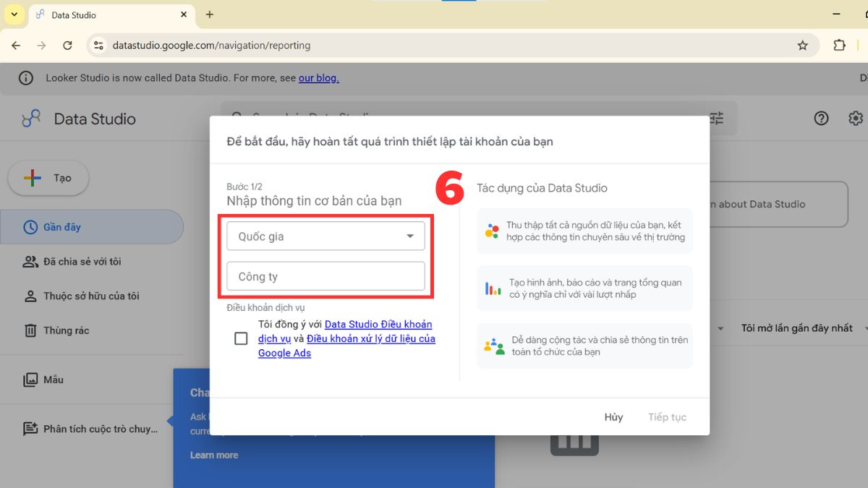The image size is (868, 488).
Task: Open the tab search dropdown arrow
Action: [14, 14]
